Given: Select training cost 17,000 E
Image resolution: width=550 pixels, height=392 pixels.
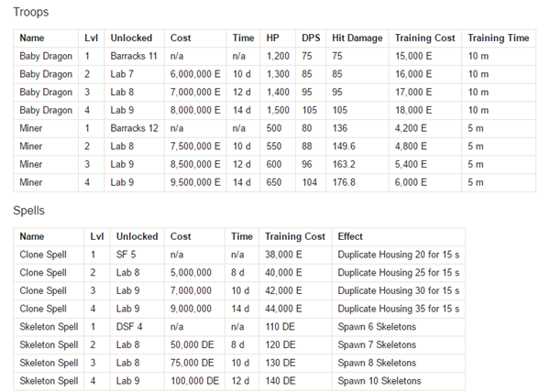Looking at the screenshot, I should pyautogui.click(x=413, y=93).
